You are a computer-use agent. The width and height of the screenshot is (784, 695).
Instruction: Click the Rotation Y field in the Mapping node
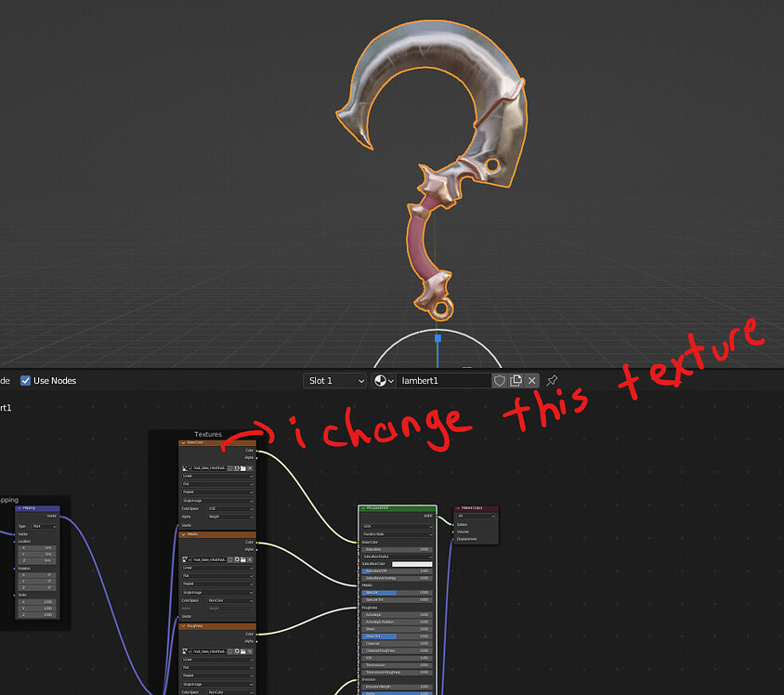pos(37,582)
